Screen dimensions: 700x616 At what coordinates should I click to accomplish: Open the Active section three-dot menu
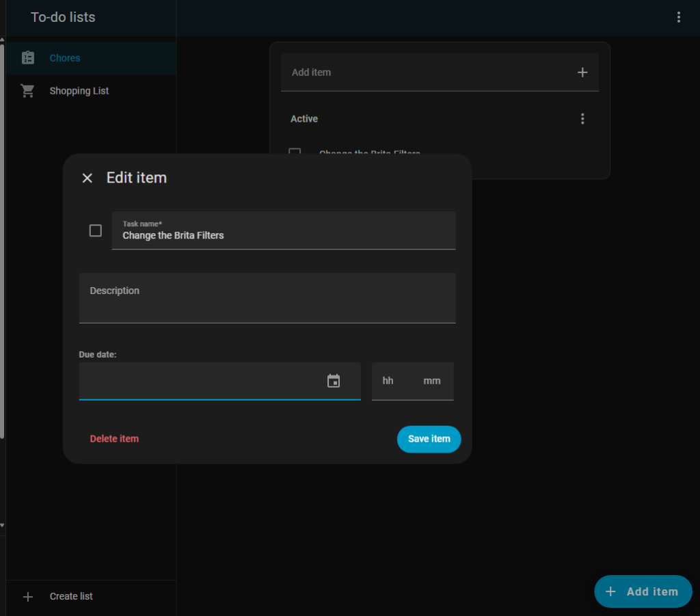pyautogui.click(x=582, y=119)
